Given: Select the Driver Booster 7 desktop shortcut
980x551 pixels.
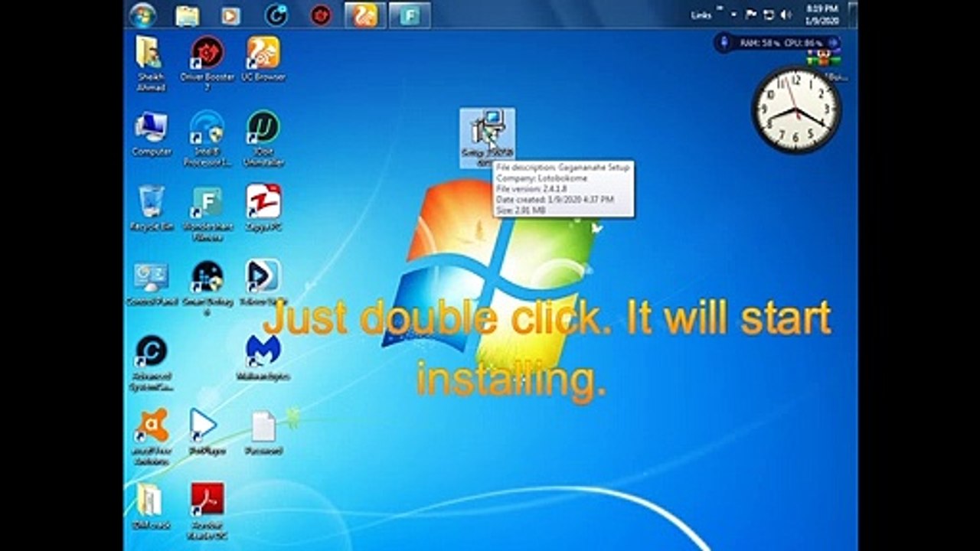Looking at the screenshot, I should 207,64.
